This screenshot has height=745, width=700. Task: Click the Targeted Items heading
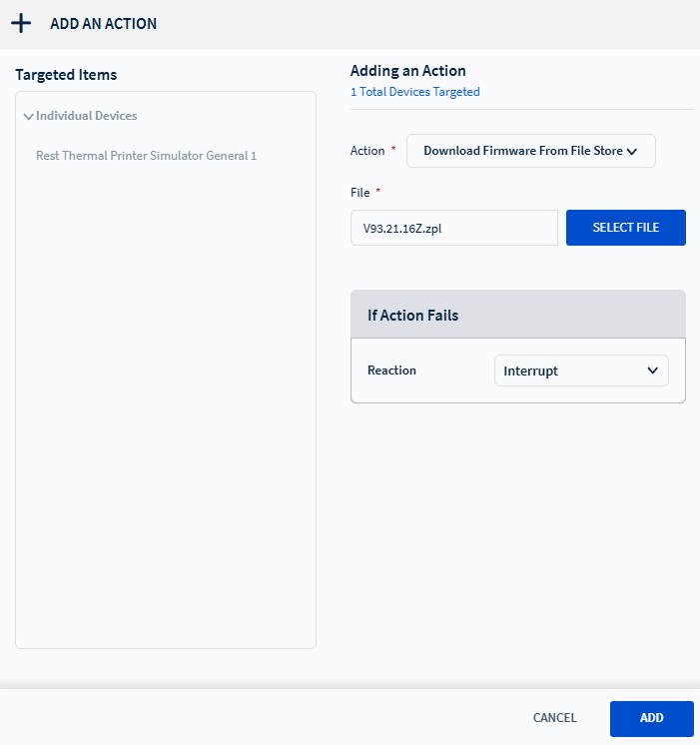tap(66, 75)
